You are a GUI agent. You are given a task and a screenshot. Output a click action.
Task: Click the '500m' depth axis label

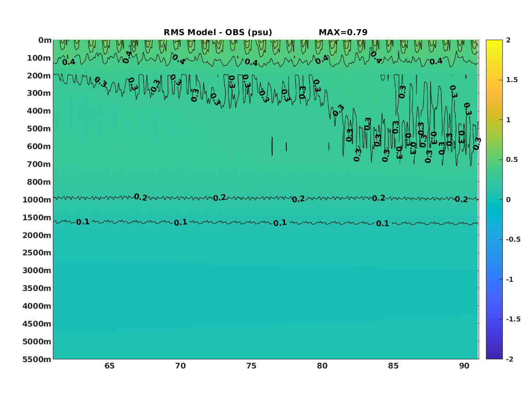pyautogui.click(x=39, y=129)
